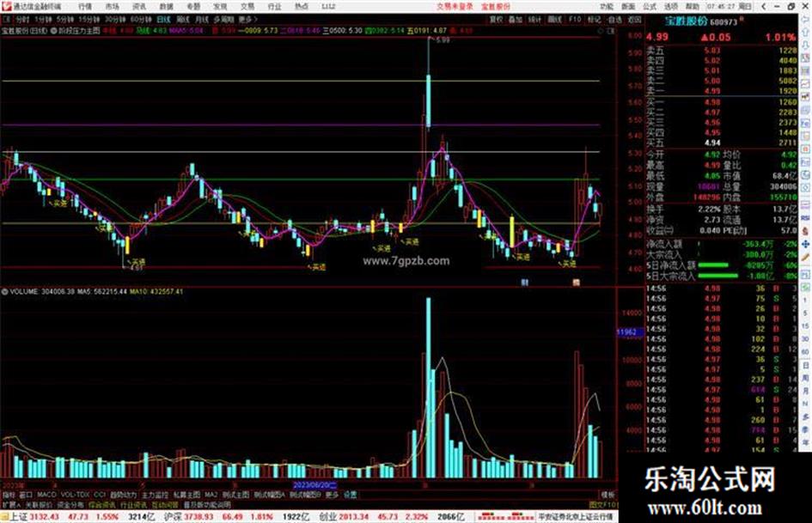Open the 资金分布 tab
Screen dimensions: 812x523
tap(70, 504)
